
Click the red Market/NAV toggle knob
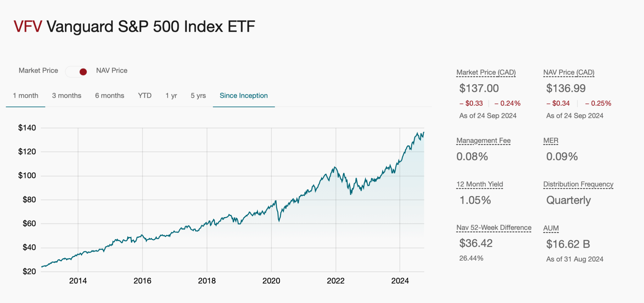(82, 72)
